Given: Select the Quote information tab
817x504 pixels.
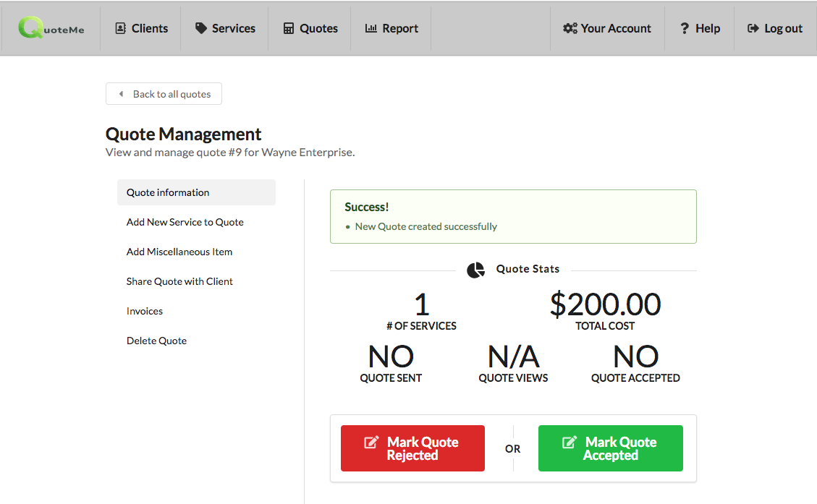Looking at the screenshot, I should pos(196,192).
